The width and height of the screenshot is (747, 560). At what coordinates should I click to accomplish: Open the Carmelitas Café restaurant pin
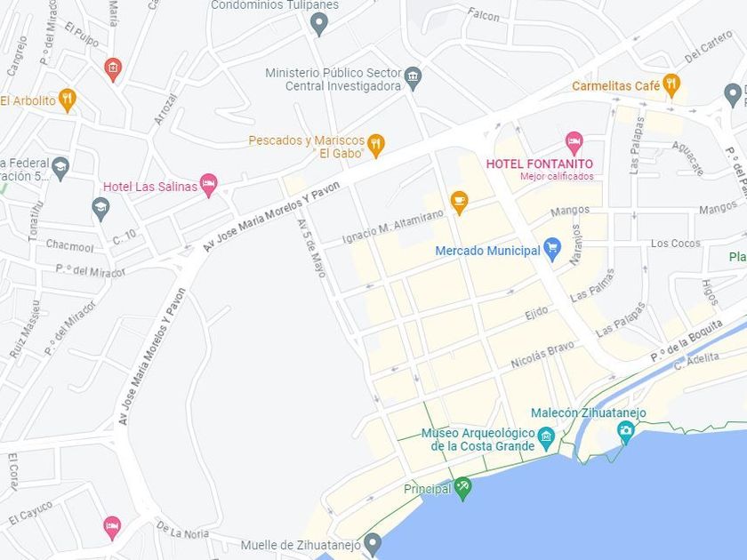[x=671, y=85]
